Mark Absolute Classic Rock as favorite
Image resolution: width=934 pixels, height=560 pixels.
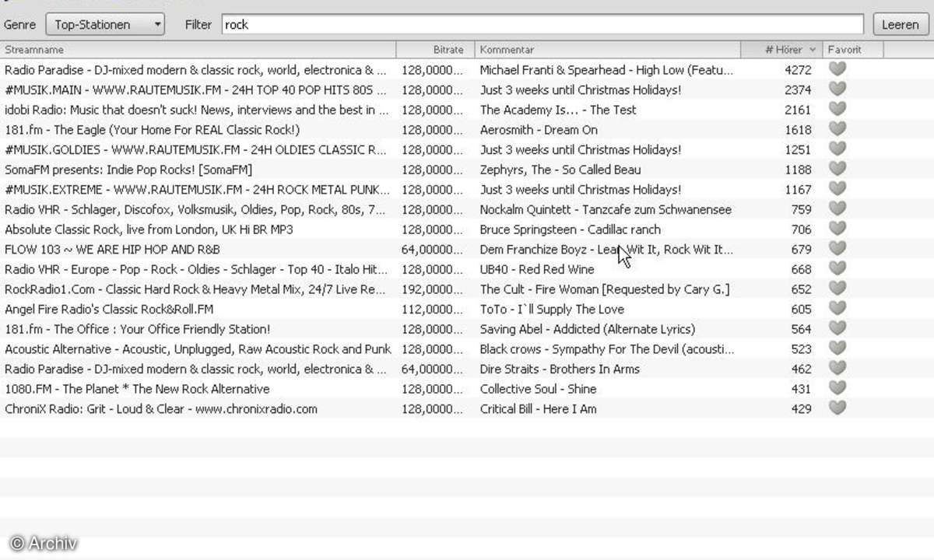pos(837,229)
